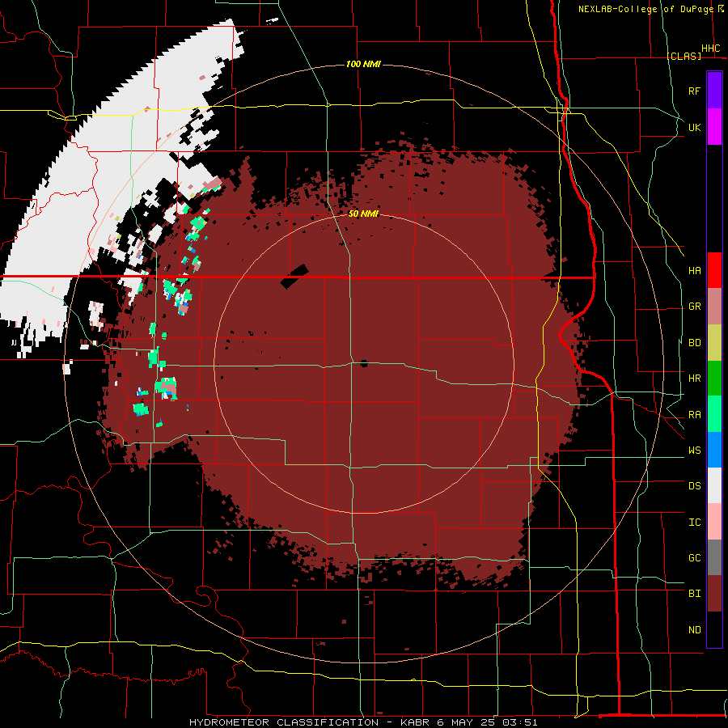Click the ND legend label
Image resolution: width=728 pixels, height=728 pixels.
(695, 630)
